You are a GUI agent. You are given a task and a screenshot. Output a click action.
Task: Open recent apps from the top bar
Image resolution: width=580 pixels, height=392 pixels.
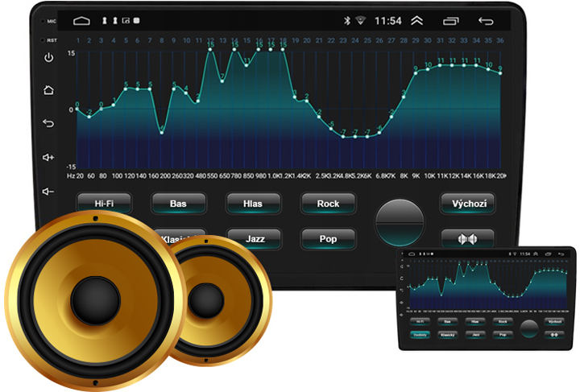(x=454, y=20)
